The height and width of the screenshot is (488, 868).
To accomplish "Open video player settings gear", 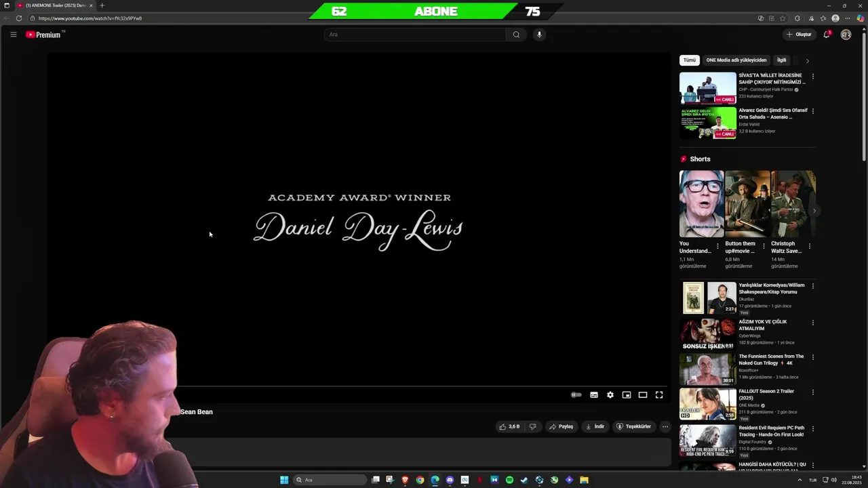I will pyautogui.click(x=610, y=394).
